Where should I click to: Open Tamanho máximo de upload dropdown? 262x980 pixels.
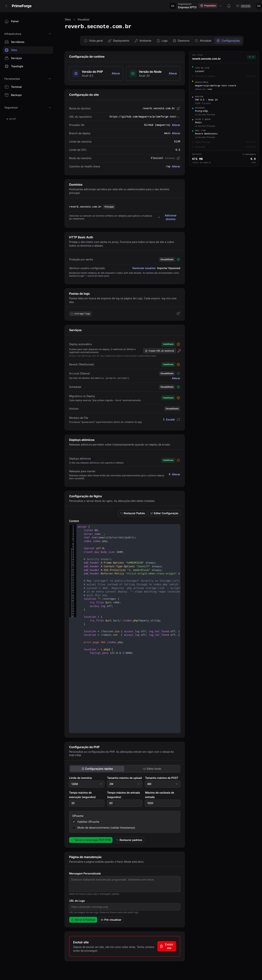[124, 784]
